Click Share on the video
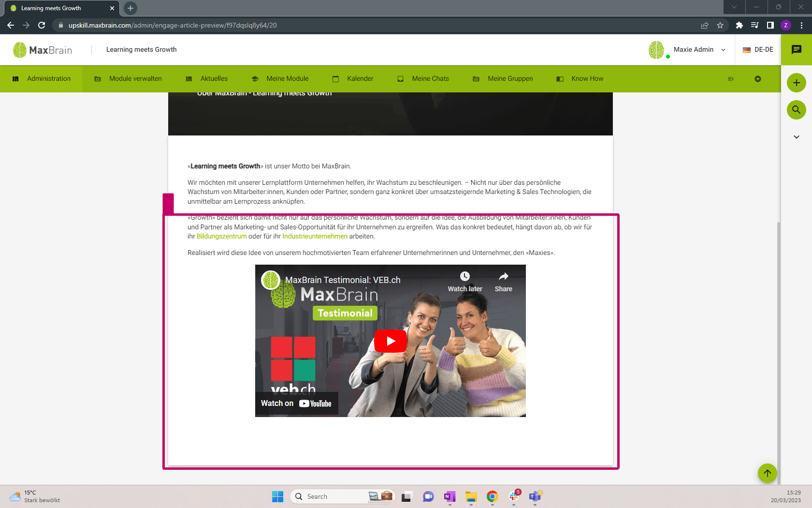 tap(503, 282)
